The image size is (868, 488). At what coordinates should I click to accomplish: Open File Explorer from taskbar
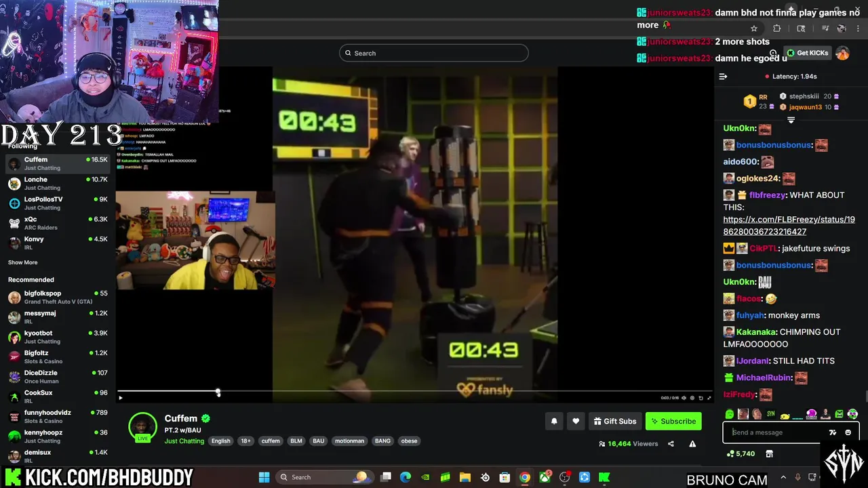coord(465,477)
